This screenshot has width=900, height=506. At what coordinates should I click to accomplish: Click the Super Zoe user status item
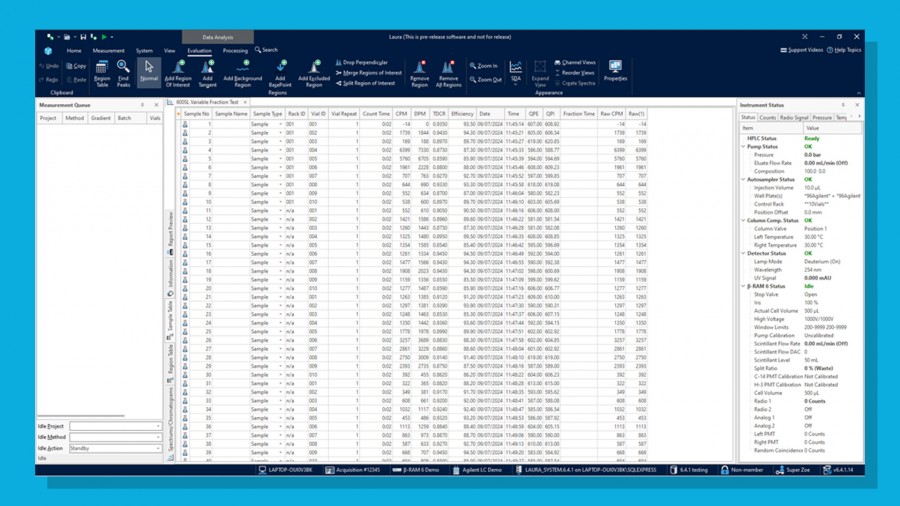click(x=793, y=470)
